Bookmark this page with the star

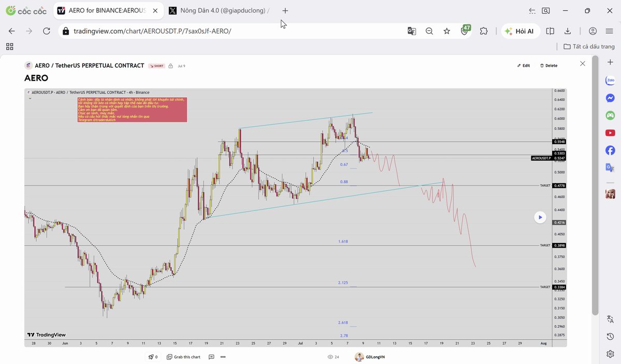tap(447, 31)
